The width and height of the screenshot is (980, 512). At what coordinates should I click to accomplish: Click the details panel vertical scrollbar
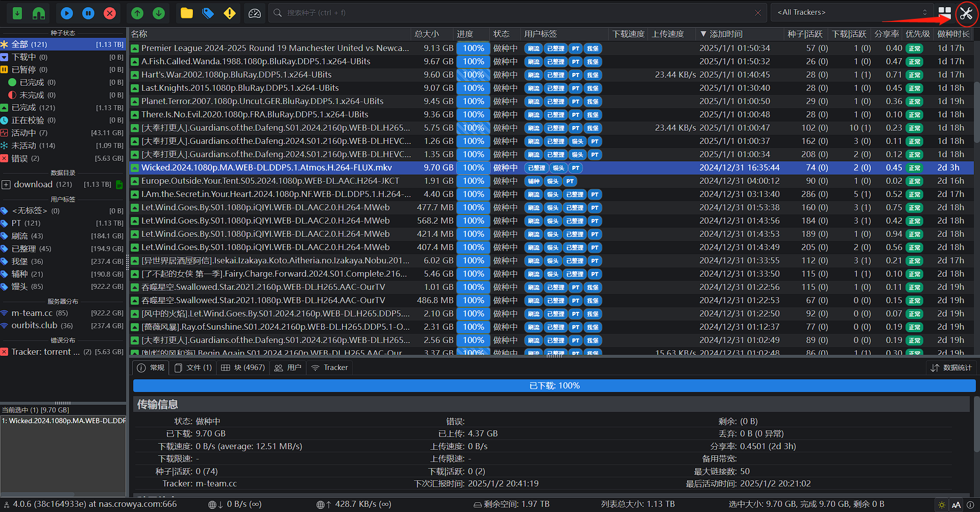coord(976,424)
